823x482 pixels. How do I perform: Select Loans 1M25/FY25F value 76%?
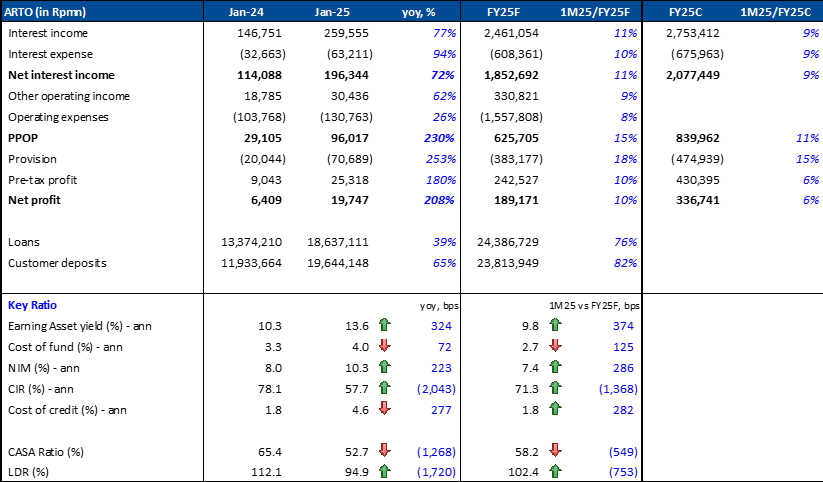[x=625, y=242]
